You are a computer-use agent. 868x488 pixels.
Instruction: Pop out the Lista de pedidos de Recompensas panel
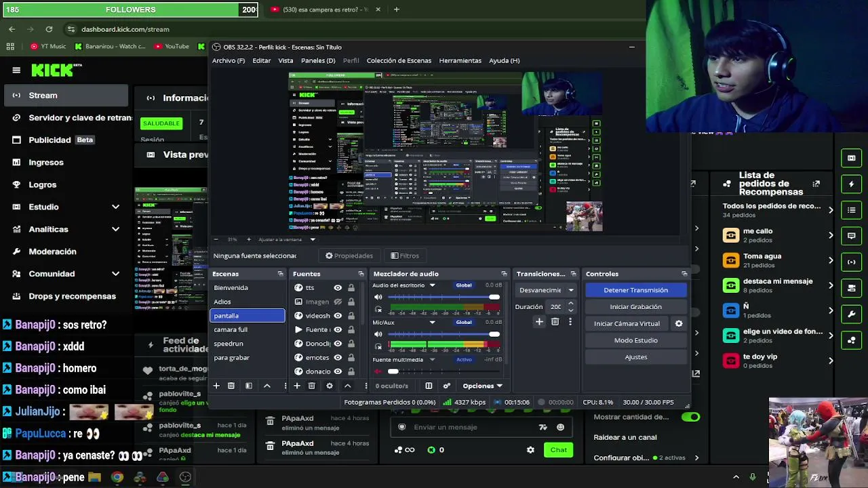pyautogui.click(x=816, y=184)
